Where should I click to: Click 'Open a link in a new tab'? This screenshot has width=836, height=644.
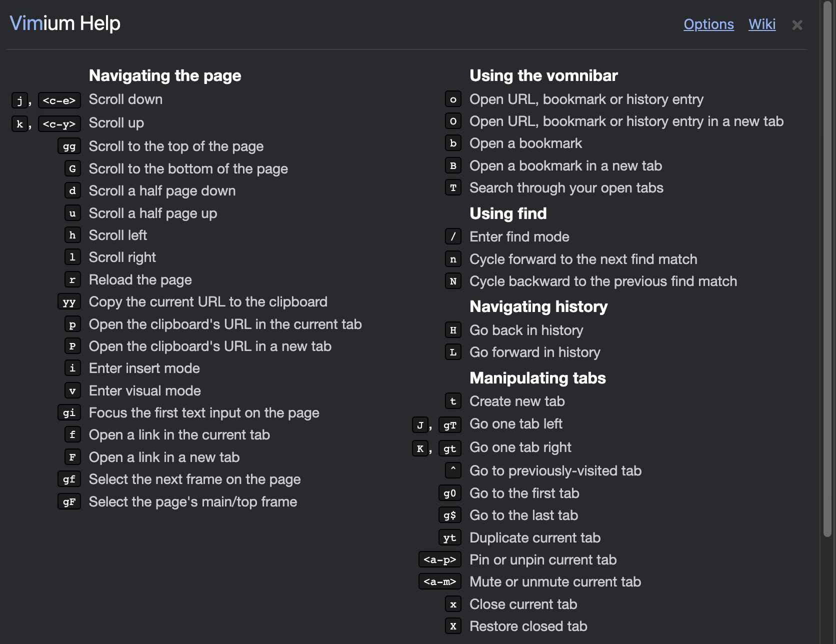coord(164,457)
